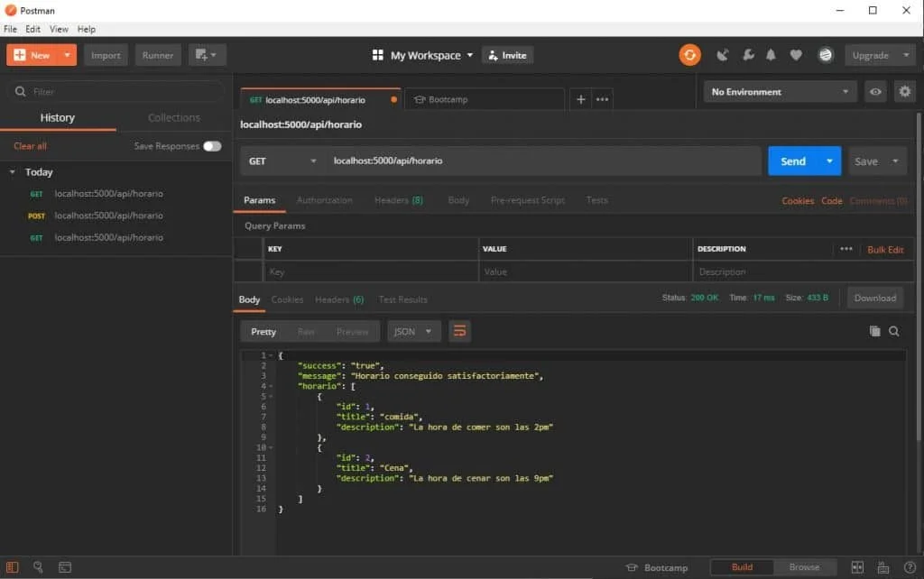Viewport: 924px width, 579px height.
Task: Toggle sidebar visibility icon in status bar
Action: pos(13,567)
